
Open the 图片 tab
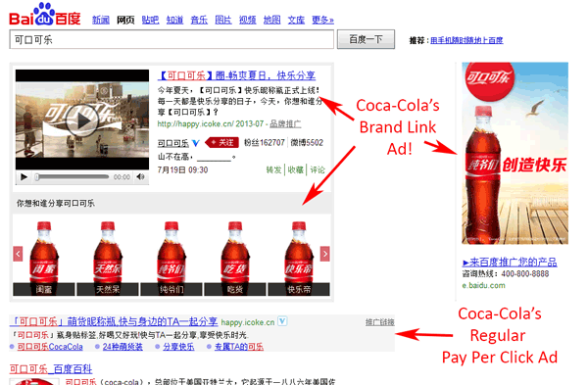223,20
